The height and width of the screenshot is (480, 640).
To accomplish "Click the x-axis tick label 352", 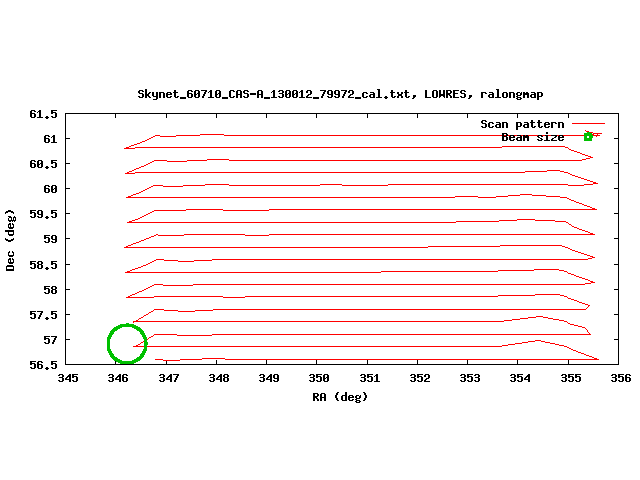I will (420, 378).
